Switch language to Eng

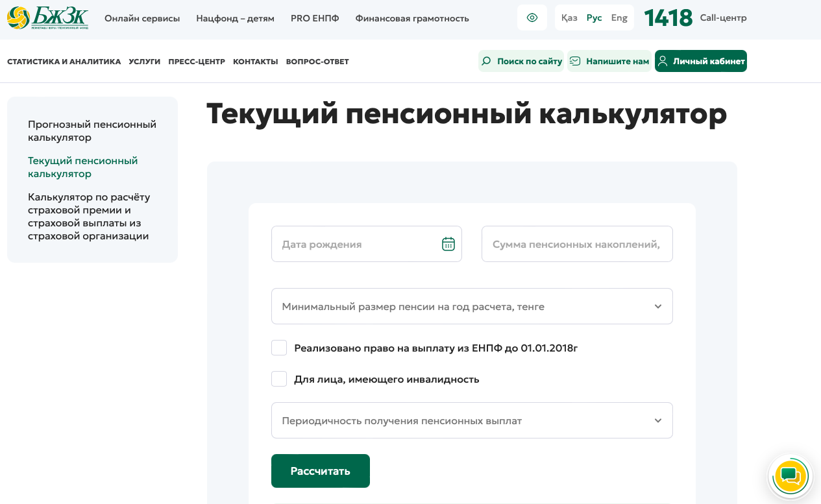pos(619,18)
